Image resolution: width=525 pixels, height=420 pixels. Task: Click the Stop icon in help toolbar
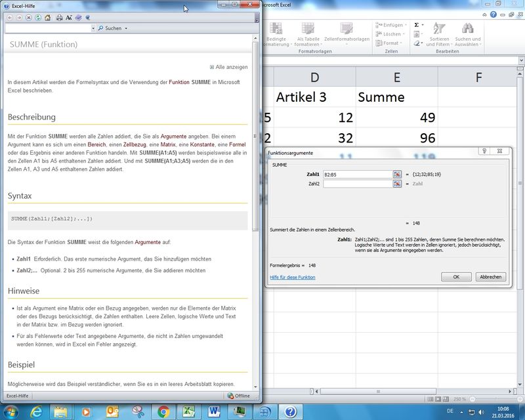(x=28, y=18)
